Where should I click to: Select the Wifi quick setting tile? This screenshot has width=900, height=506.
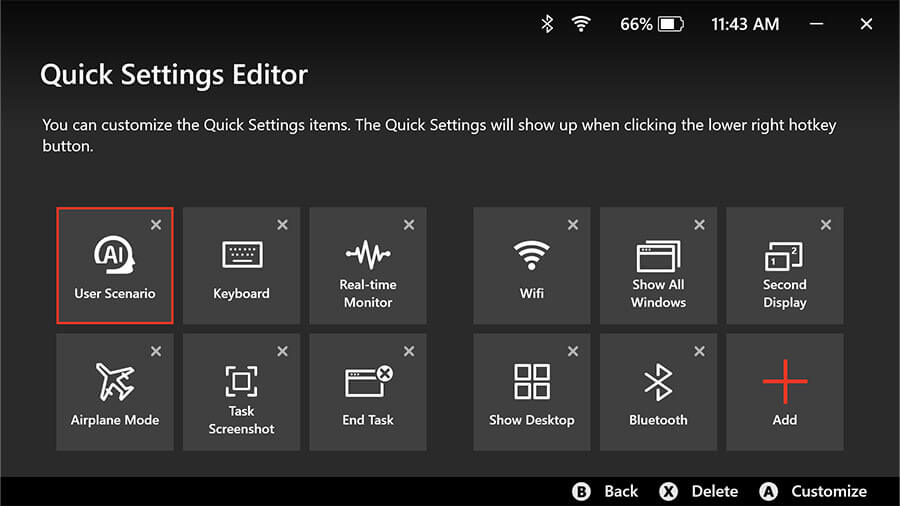(x=531, y=265)
